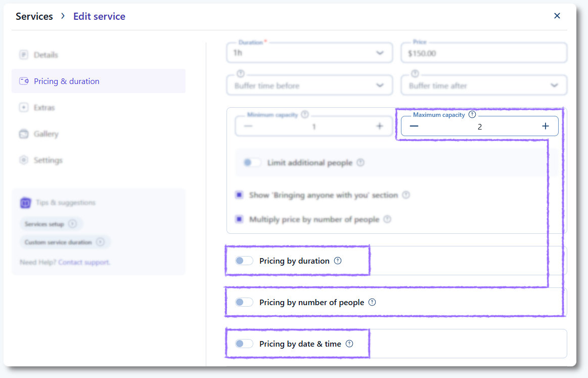Viewport: 588px width, 378px height.
Task: Uncheck Multiply price by number of people
Action: tap(239, 220)
